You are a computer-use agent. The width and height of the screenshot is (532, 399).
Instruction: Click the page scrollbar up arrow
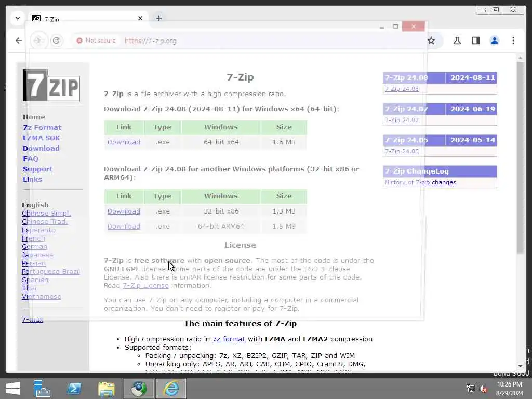click(520, 58)
